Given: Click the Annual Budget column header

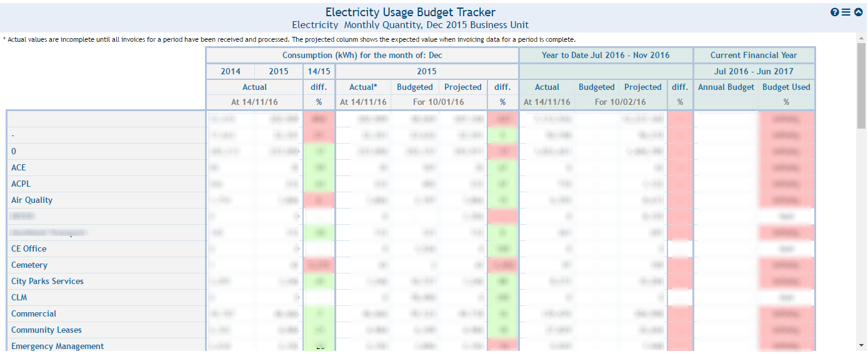Looking at the screenshot, I should [726, 87].
